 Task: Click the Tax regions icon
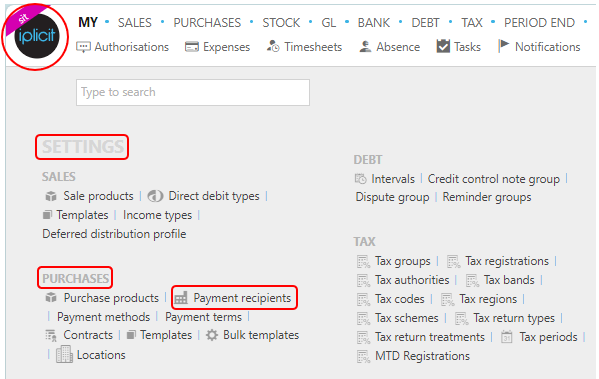point(447,300)
